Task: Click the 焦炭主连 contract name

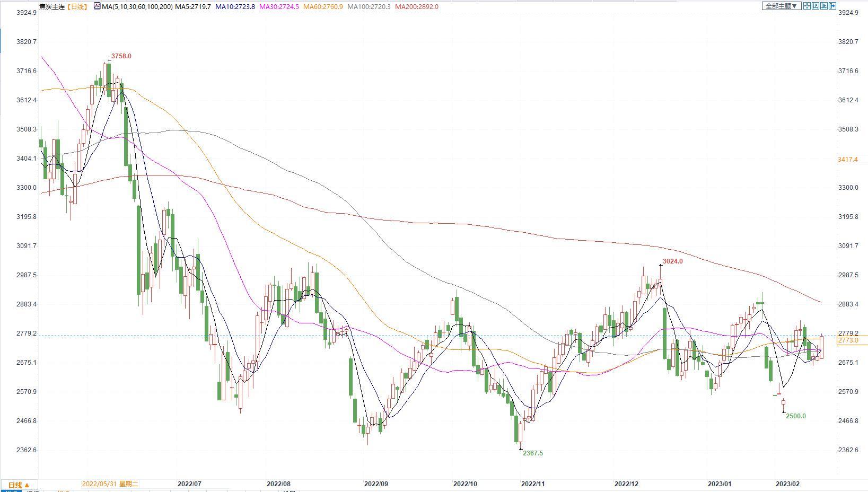Action: pyautogui.click(x=52, y=7)
